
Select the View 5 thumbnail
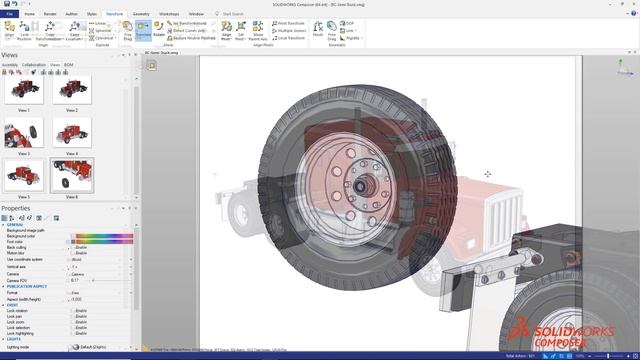pos(24,176)
